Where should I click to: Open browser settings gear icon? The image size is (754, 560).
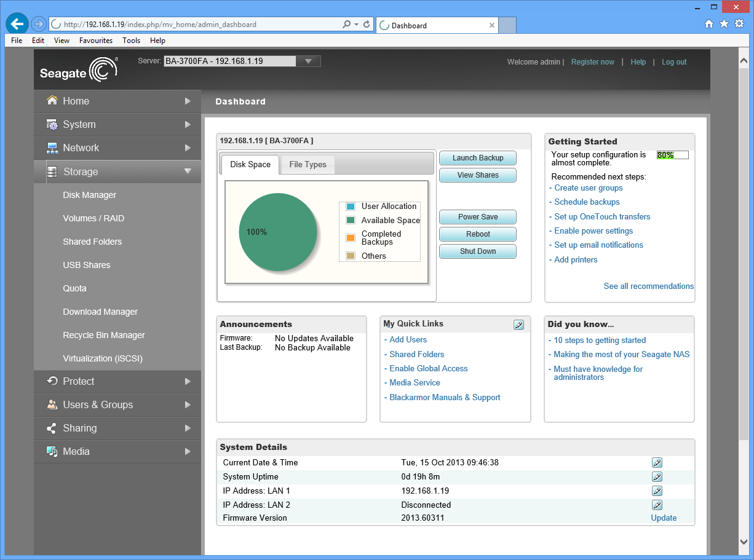click(739, 24)
